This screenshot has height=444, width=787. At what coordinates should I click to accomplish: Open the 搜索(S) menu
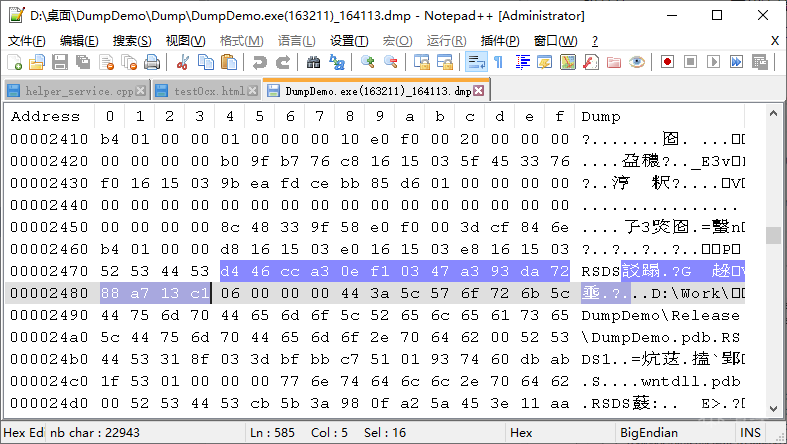[132, 41]
